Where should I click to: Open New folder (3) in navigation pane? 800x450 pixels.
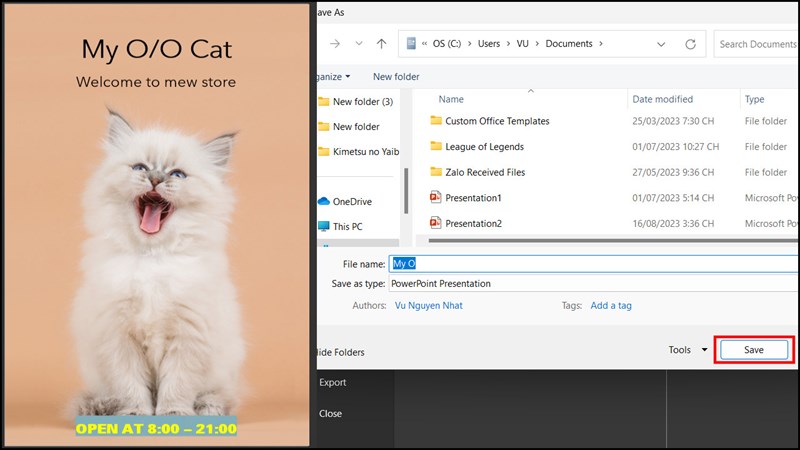coord(363,102)
